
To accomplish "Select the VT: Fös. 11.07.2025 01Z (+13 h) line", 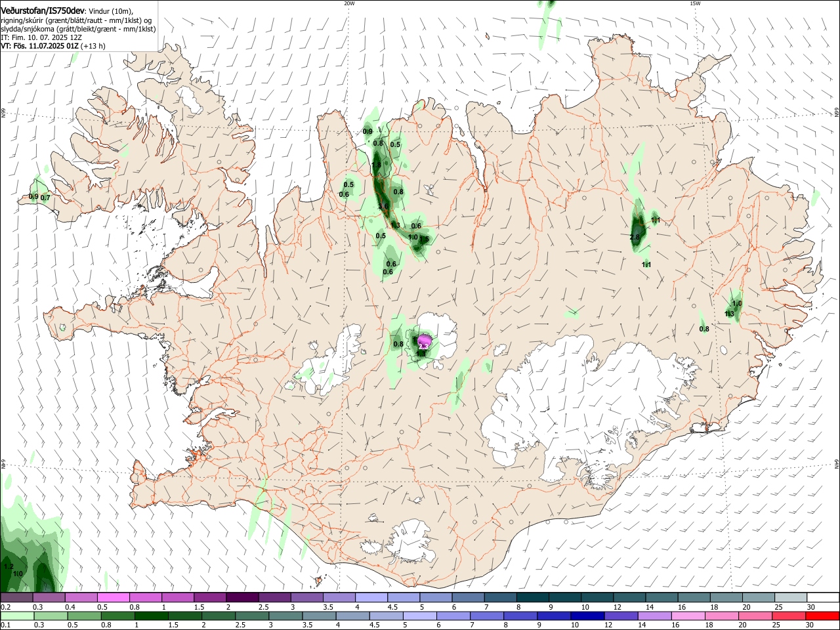I will coord(53,46).
